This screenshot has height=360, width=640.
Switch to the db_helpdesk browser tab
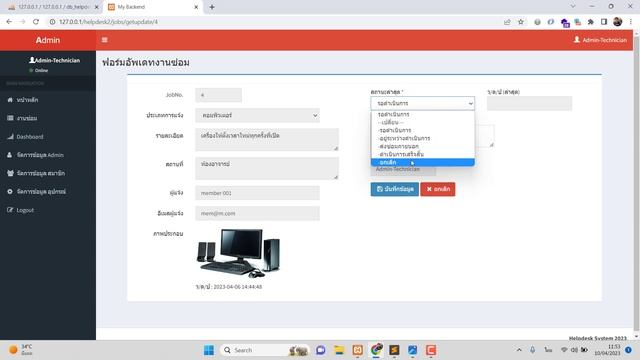[53, 7]
